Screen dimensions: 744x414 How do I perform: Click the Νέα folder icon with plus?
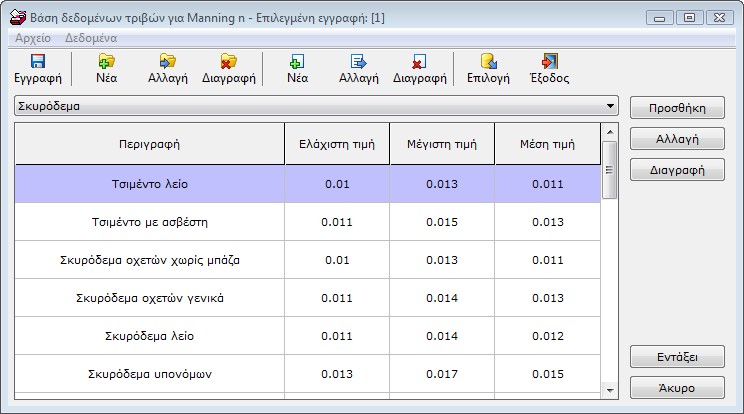[106, 61]
